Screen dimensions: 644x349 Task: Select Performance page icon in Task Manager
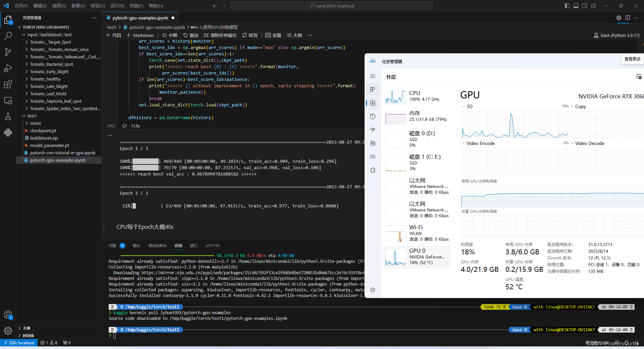click(x=373, y=103)
